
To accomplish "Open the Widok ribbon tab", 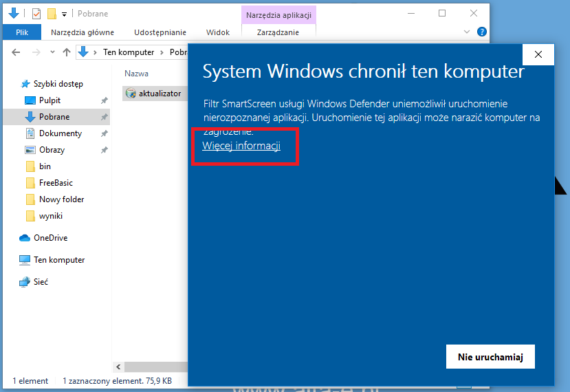I will (x=218, y=32).
